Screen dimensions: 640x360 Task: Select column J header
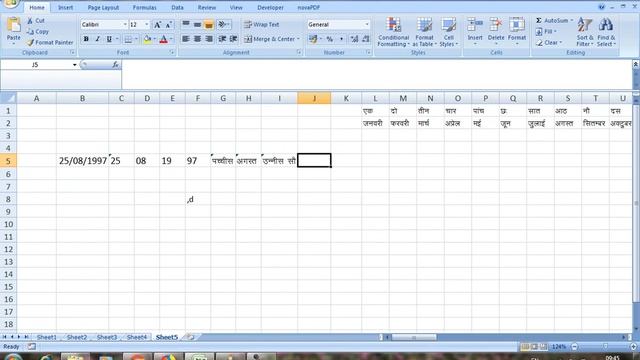[314, 98]
